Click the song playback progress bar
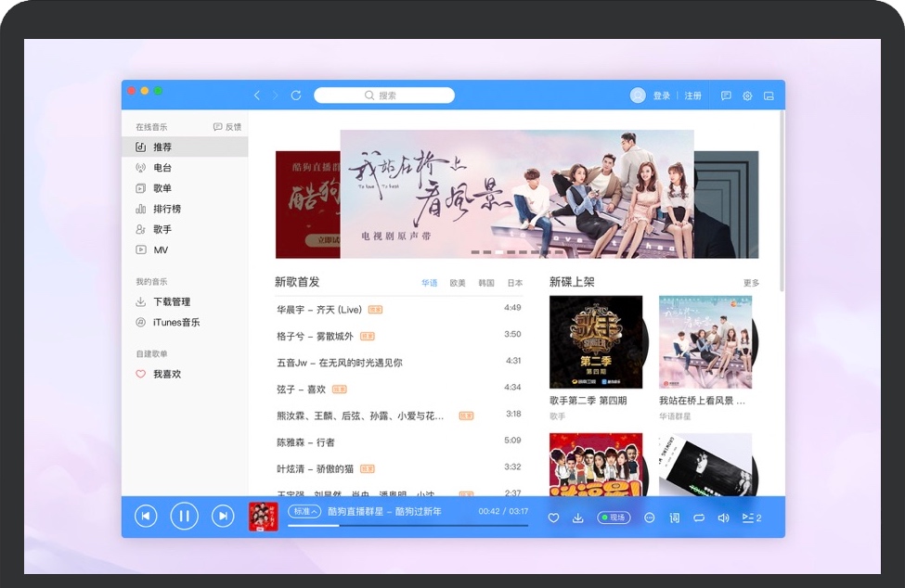The image size is (905, 588). (x=408, y=526)
